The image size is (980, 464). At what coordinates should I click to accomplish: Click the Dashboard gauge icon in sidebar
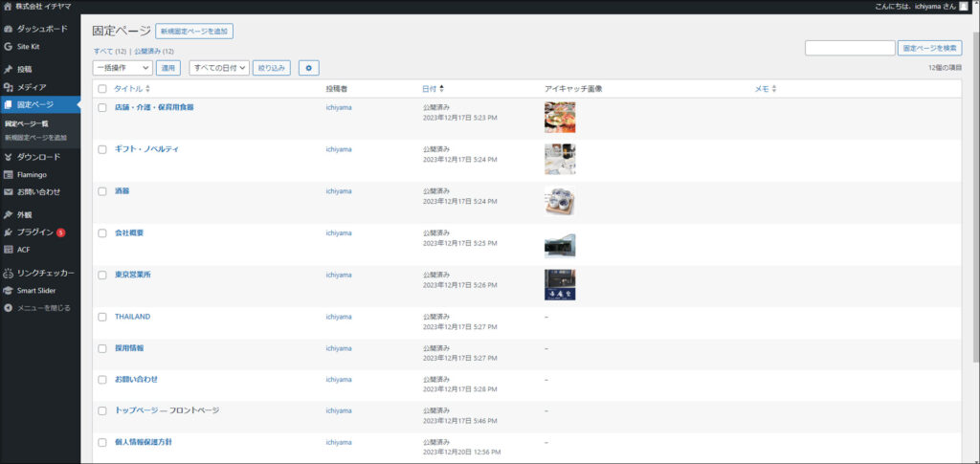tap(9, 30)
